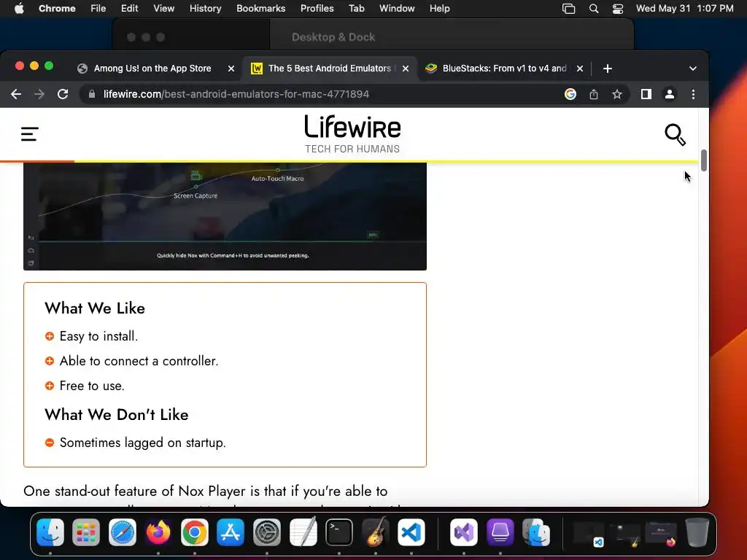Open the View menu

pos(164,9)
